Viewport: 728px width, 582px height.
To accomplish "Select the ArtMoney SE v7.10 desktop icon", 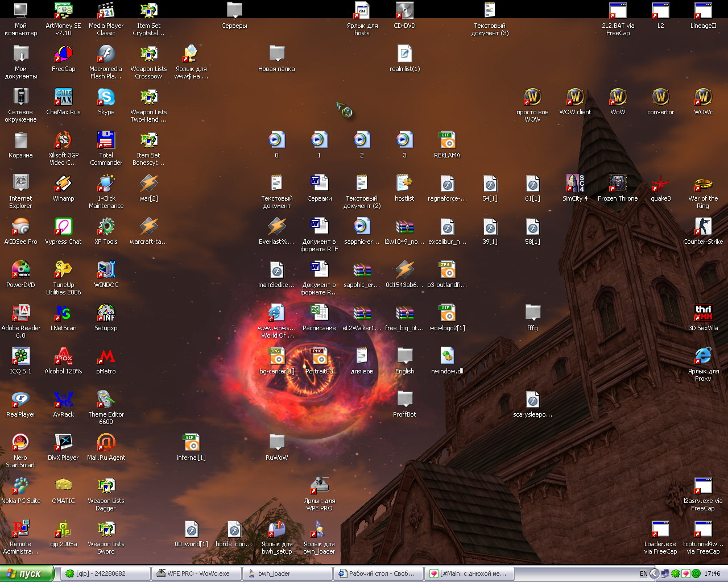I will (63, 19).
